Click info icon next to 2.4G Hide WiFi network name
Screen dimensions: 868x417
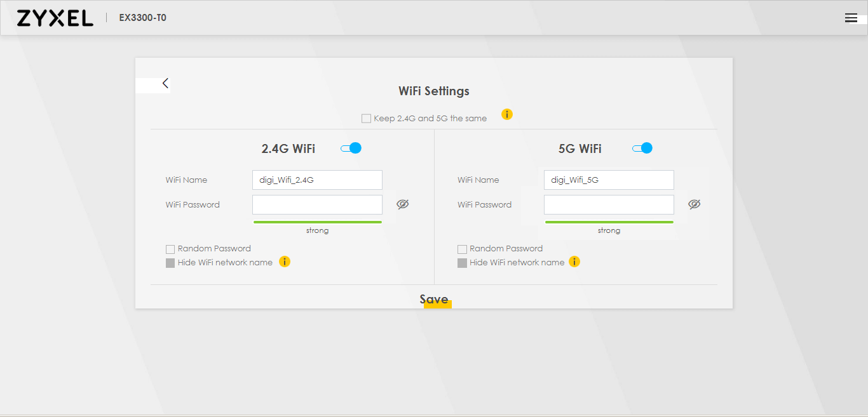click(x=285, y=262)
